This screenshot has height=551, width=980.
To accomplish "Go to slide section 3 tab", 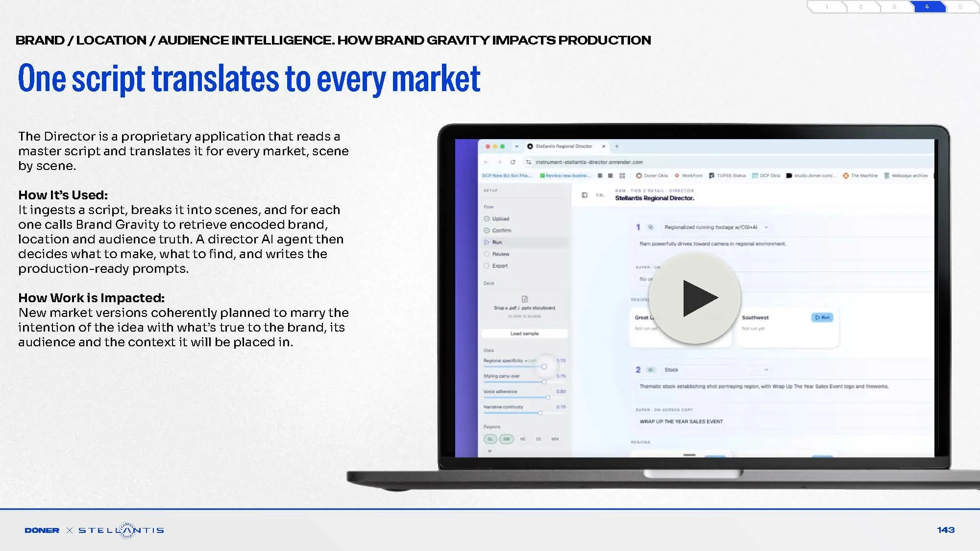I will 894,6.
